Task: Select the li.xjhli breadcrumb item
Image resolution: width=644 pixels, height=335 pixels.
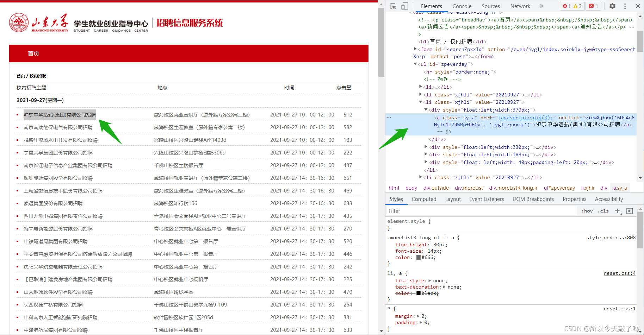Action: click(588, 188)
